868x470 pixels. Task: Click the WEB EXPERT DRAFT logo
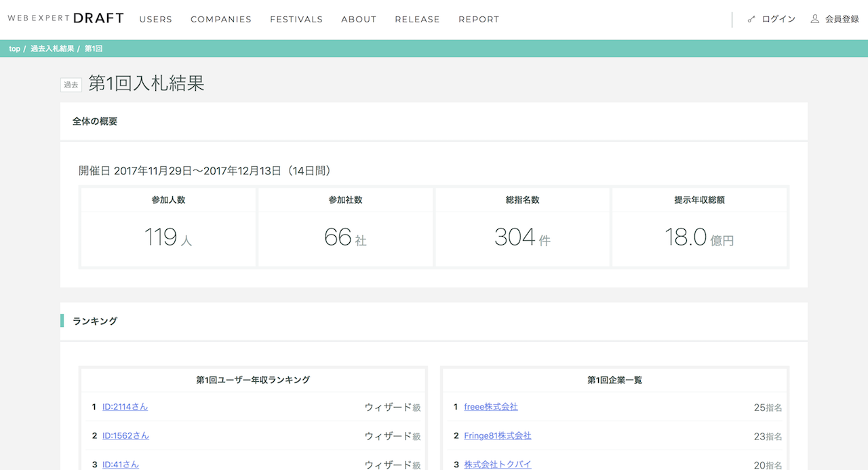click(66, 19)
